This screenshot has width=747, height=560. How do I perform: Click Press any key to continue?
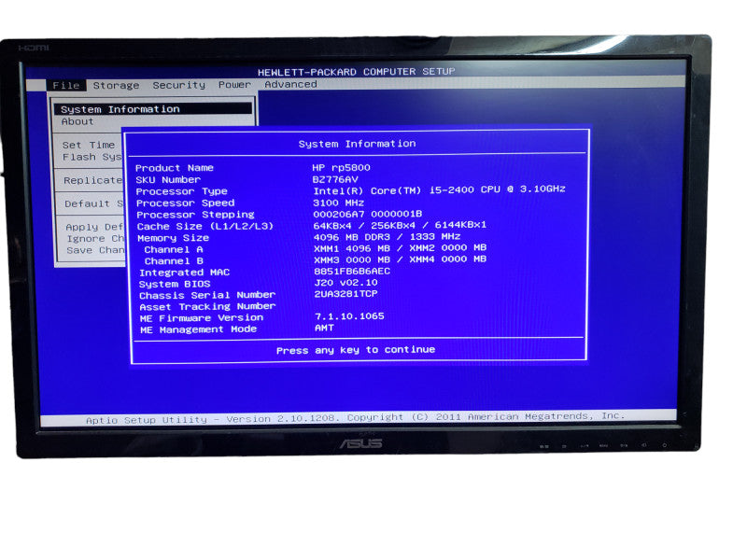(356, 350)
